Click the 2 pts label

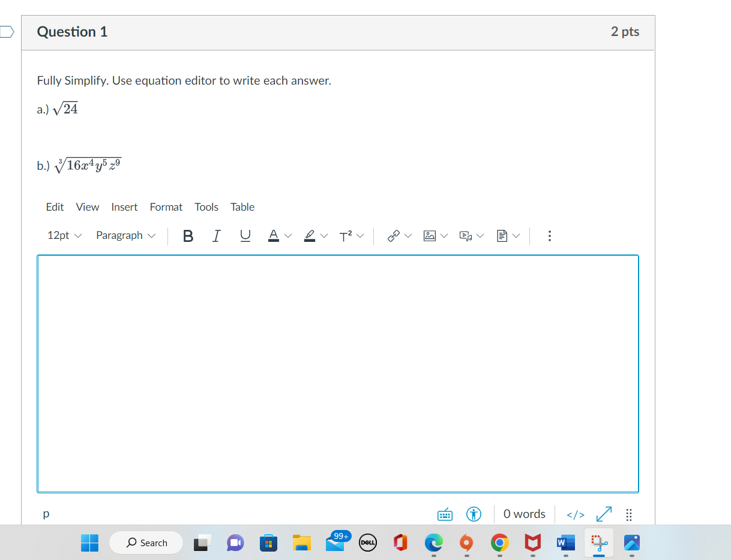(x=625, y=32)
